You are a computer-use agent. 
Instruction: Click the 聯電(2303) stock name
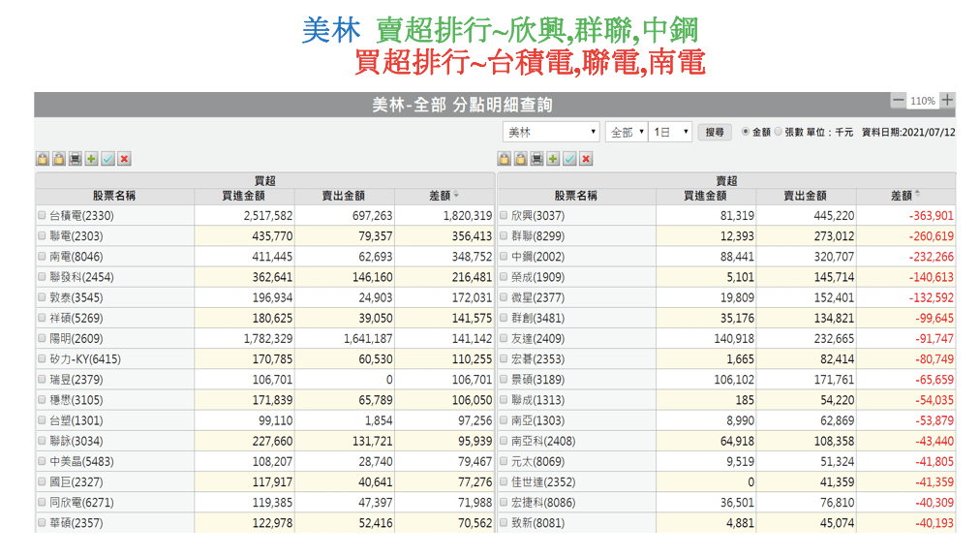81,236
